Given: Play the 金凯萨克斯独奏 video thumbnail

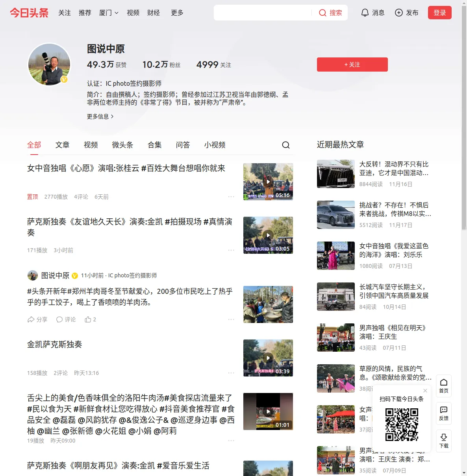Looking at the screenshot, I should pyautogui.click(x=268, y=358).
